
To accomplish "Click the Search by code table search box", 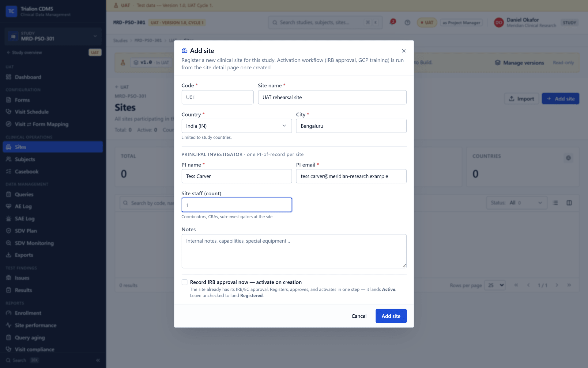I will point(147,203).
